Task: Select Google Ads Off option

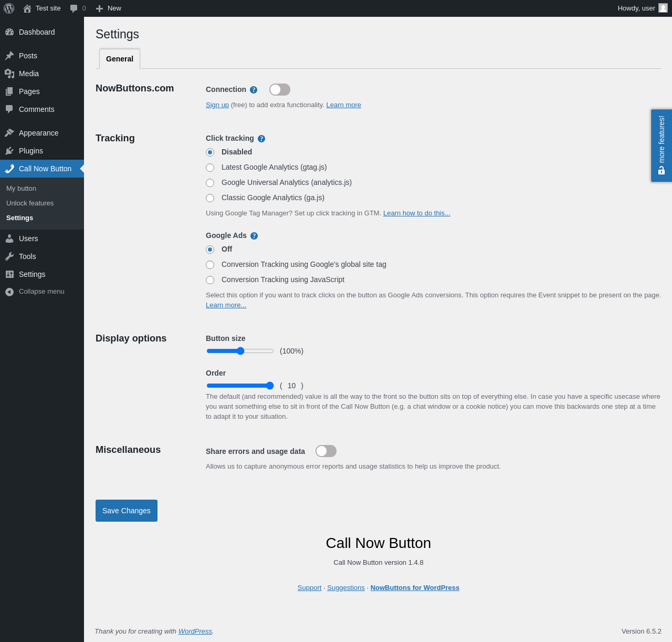Action: (210, 250)
